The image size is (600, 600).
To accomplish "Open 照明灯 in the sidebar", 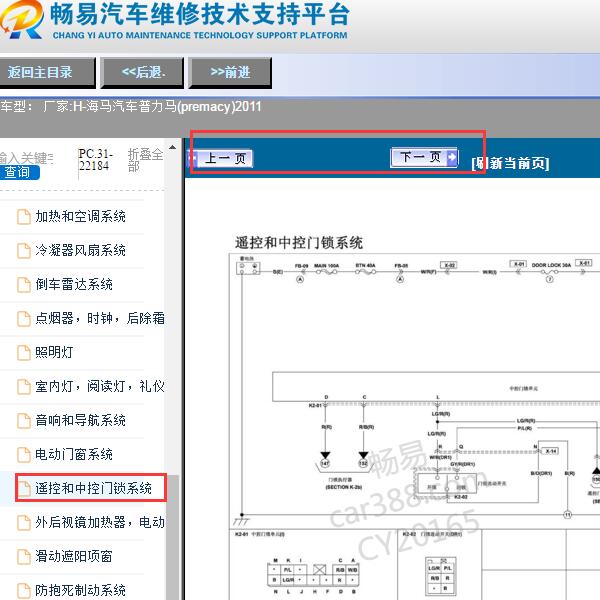I will [54, 352].
